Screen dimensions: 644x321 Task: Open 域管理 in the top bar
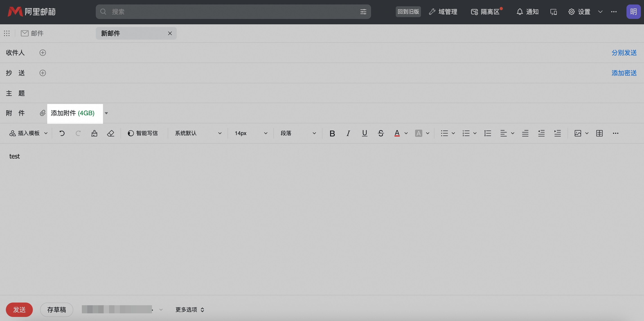443,12
